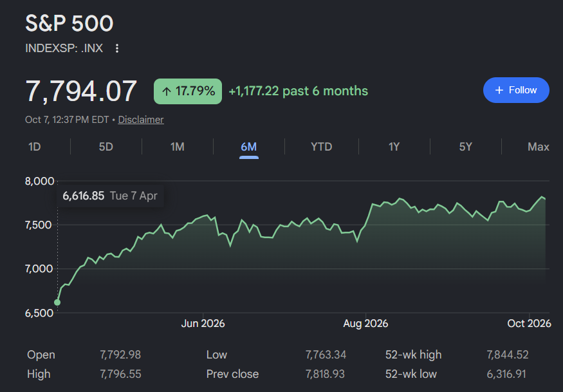Viewport: 563px width, 392px height.
Task: Show the YTD chart range
Action: [321, 147]
